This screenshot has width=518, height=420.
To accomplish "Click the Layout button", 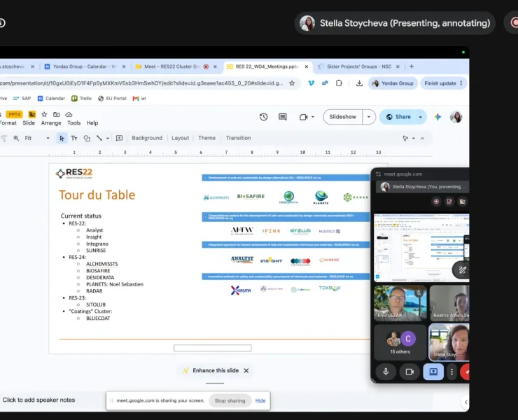I will click(180, 138).
